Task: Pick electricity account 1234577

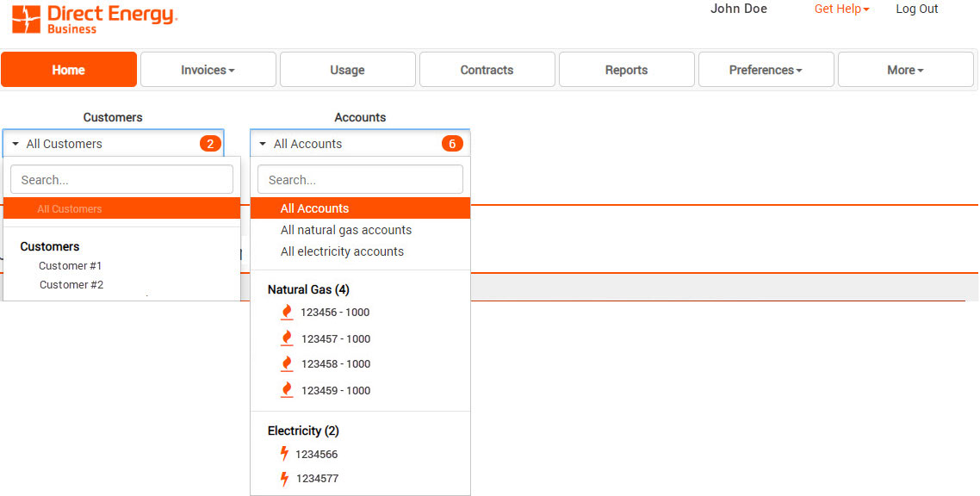Action: (317, 479)
